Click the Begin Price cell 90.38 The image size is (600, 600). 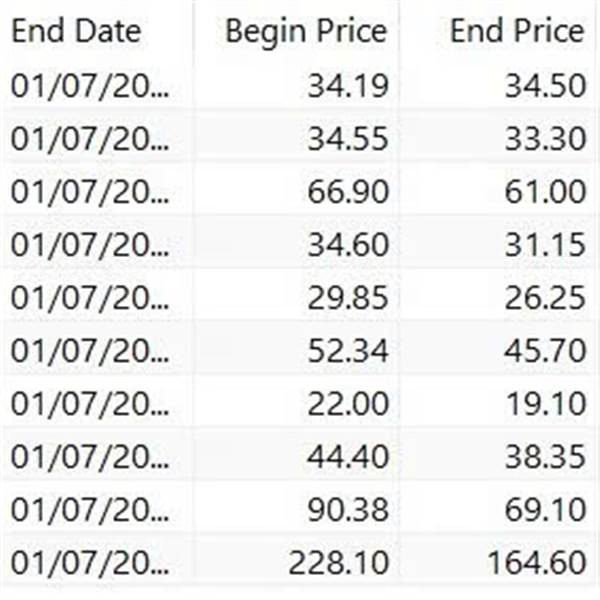348,510
